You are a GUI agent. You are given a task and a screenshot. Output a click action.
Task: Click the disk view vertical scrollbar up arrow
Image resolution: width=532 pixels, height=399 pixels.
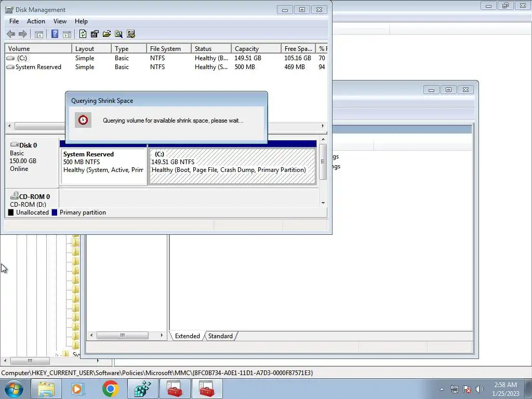click(323, 139)
